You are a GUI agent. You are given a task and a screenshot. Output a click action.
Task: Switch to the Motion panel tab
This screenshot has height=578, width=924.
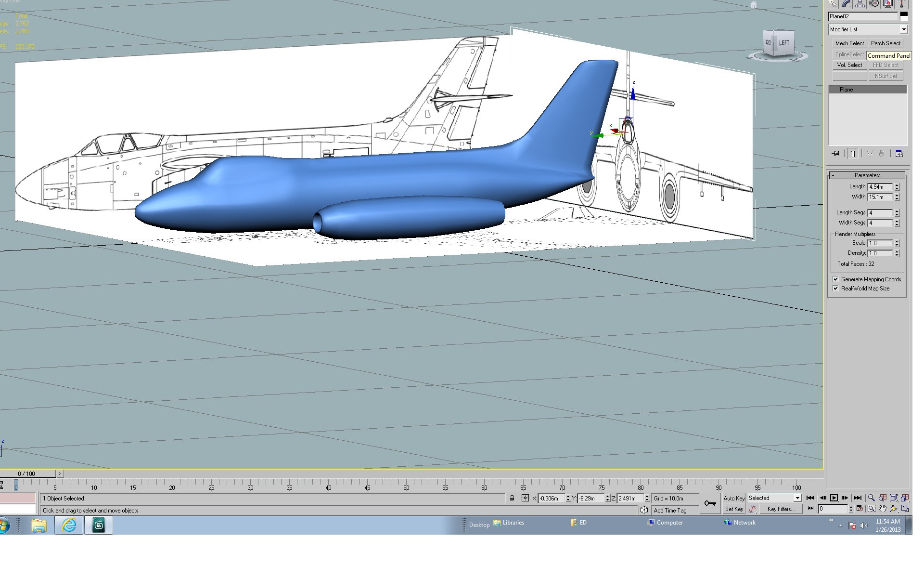point(874,3)
